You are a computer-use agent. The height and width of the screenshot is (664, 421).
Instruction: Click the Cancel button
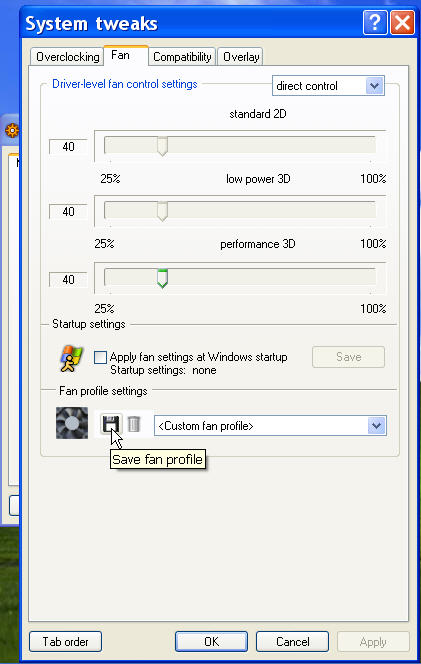point(292,642)
